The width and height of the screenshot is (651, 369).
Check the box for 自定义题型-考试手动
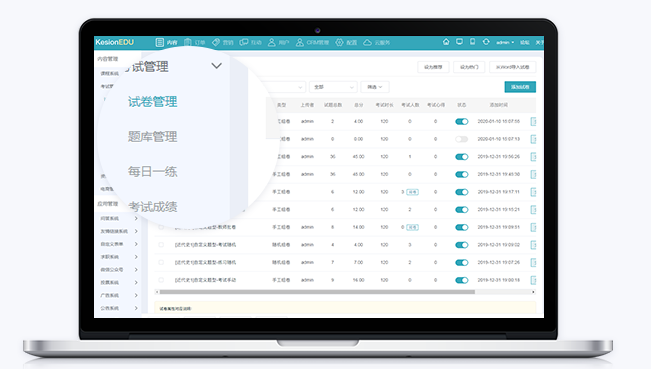click(x=161, y=280)
